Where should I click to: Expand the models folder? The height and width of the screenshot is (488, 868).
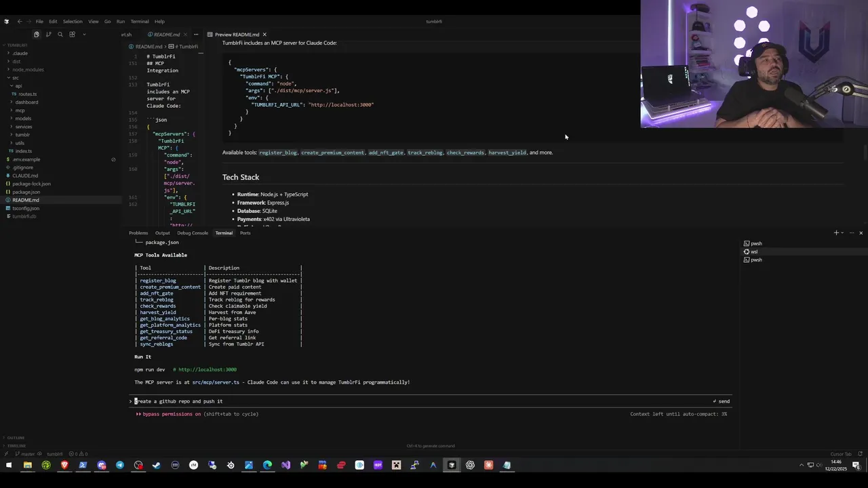[x=23, y=119]
